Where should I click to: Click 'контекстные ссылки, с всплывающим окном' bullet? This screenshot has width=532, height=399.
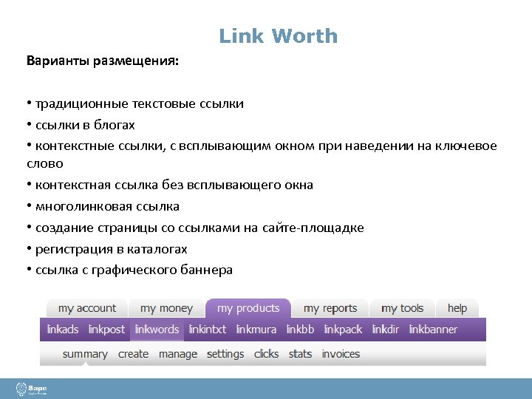point(262,154)
